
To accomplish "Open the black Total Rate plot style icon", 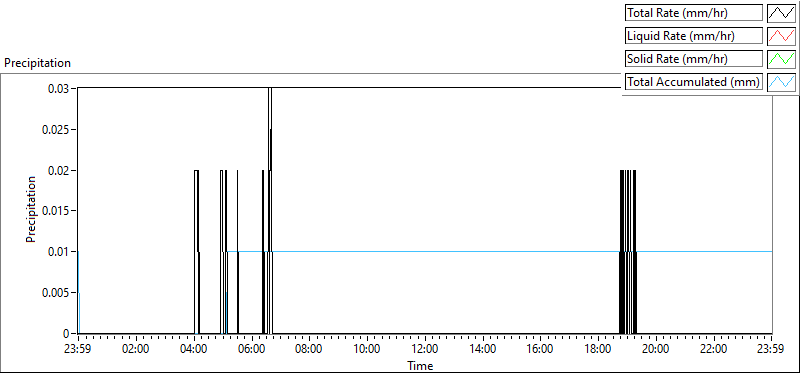I will click(x=782, y=13).
